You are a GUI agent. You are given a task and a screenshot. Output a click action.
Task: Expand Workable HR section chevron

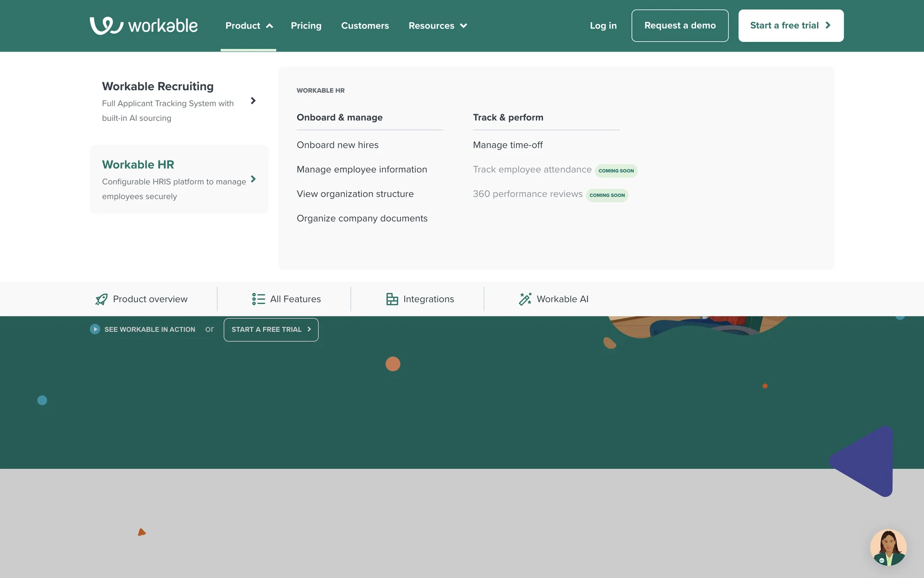pos(253,179)
